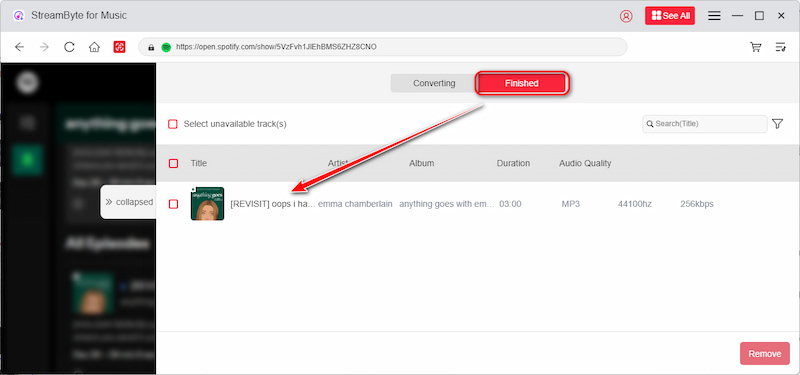Image resolution: width=800 pixels, height=375 pixels.
Task: Click the Title column header
Action: pos(198,163)
